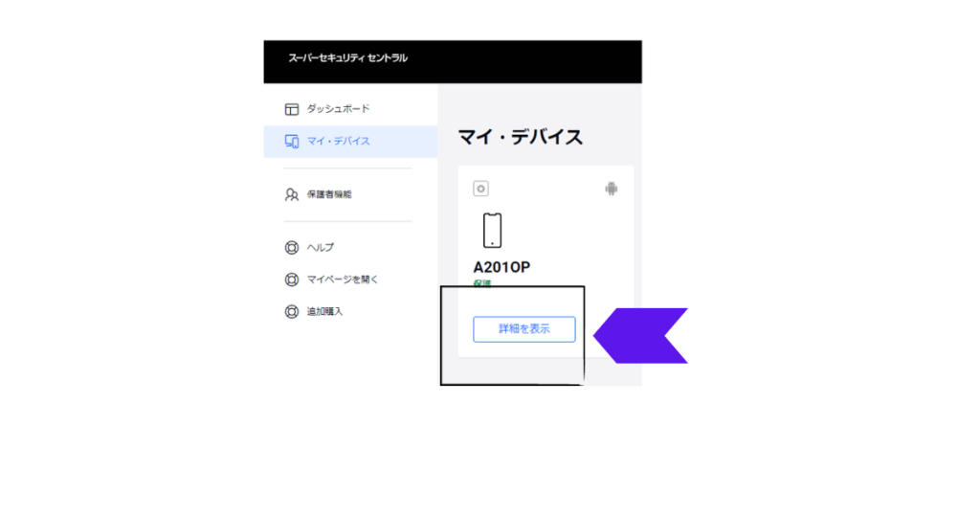The height and width of the screenshot is (515, 980).
Task: Click the lifebuoy icon beside ヘルプ
Action: (291, 248)
